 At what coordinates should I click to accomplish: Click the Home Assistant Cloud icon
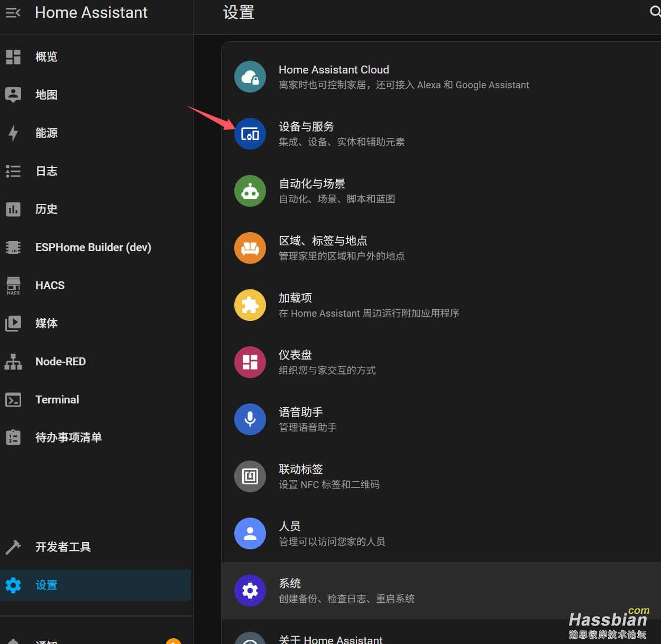point(250,77)
